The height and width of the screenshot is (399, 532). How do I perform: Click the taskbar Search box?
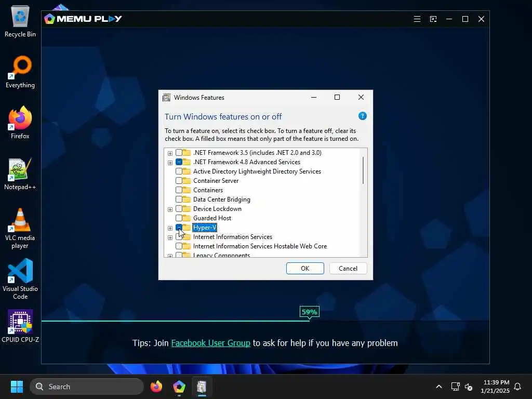(87, 387)
